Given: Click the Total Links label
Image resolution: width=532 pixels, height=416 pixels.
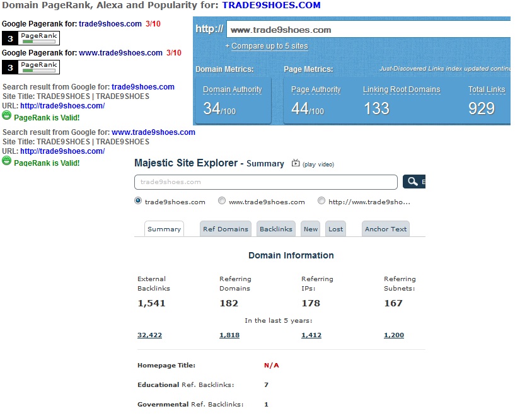Looking at the screenshot, I should (x=487, y=90).
